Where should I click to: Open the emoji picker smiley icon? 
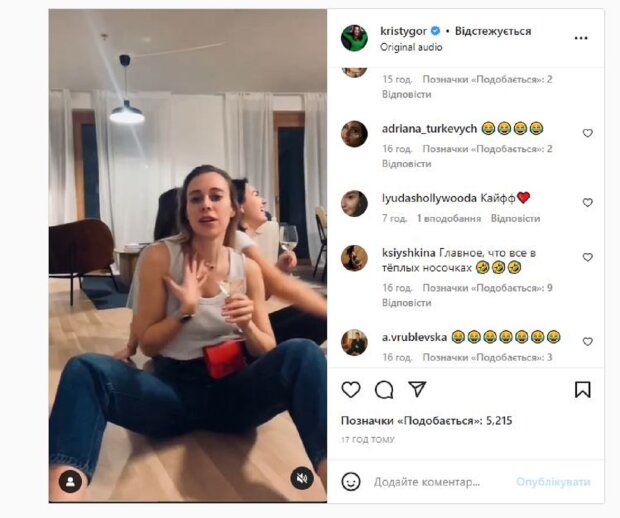tap(351, 482)
